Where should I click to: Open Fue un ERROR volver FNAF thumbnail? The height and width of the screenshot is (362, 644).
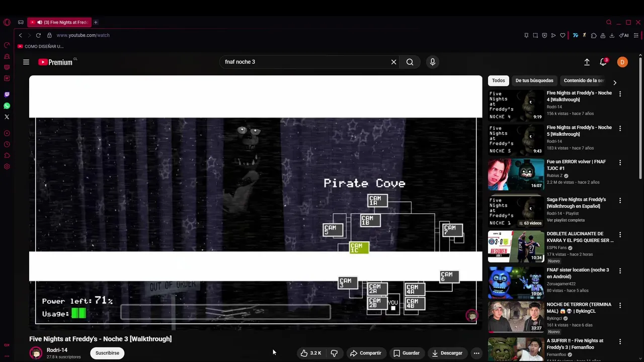click(516, 174)
